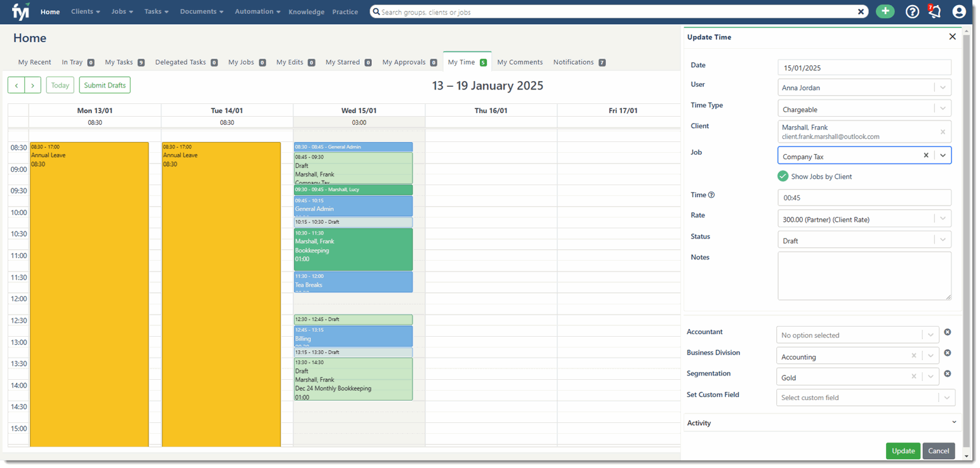Open the help question mark icon
The height and width of the screenshot is (468, 980).
(x=912, y=11)
